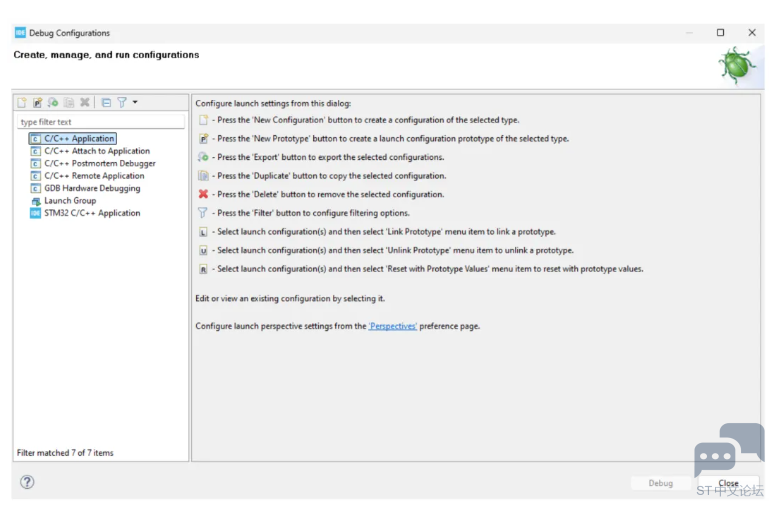
Task: Open the 'Perspectives' preference page link
Action: point(392,326)
